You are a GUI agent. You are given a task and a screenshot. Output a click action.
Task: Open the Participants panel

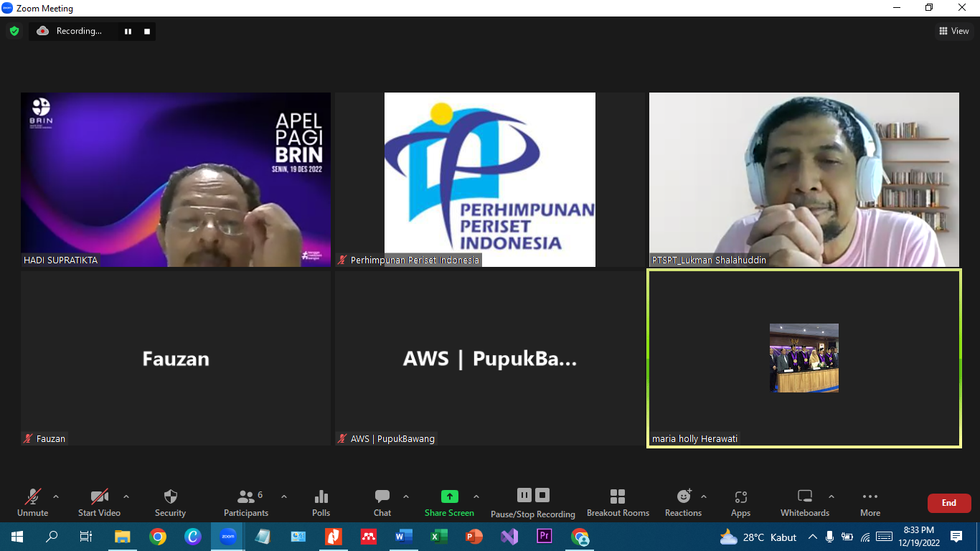[246, 502]
